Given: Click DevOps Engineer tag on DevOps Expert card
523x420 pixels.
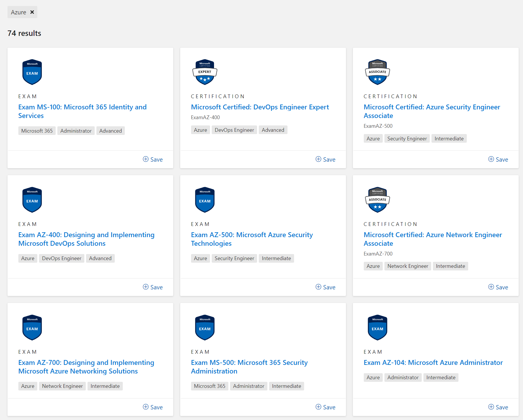Looking at the screenshot, I should 234,130.
